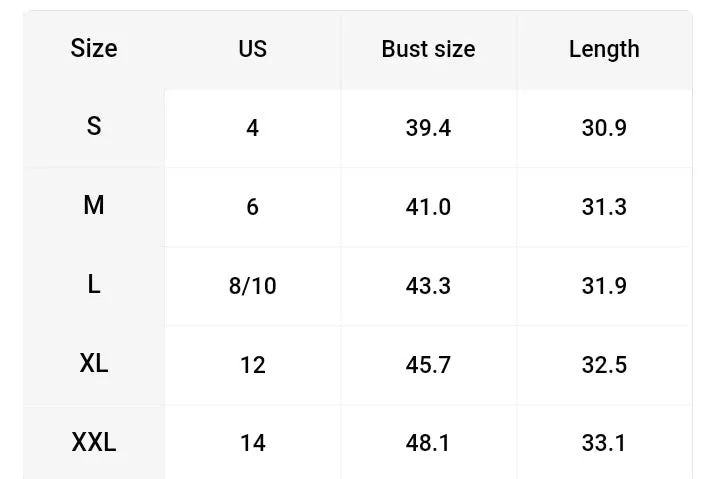Click the US size 8/10 cell
The width and height of the screenshot is (720, 479).
pyautogui.click(x=253, y=286)
